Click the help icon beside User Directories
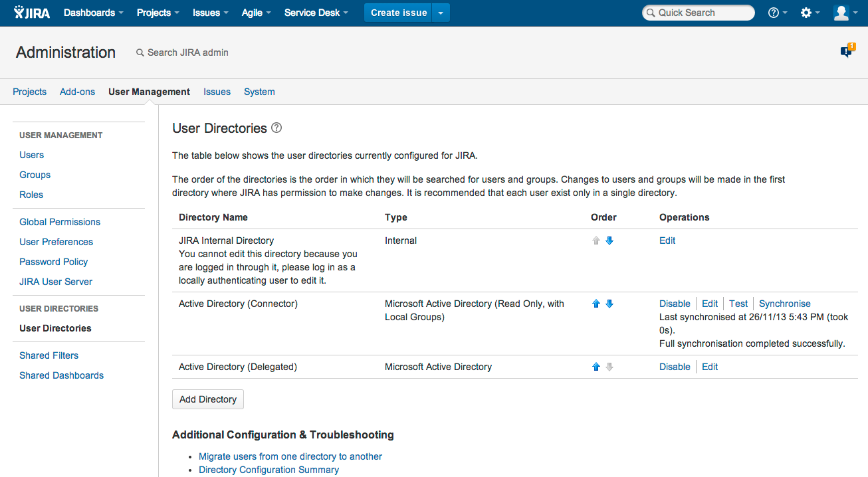868x477 pixels. [x=276, y=128]
